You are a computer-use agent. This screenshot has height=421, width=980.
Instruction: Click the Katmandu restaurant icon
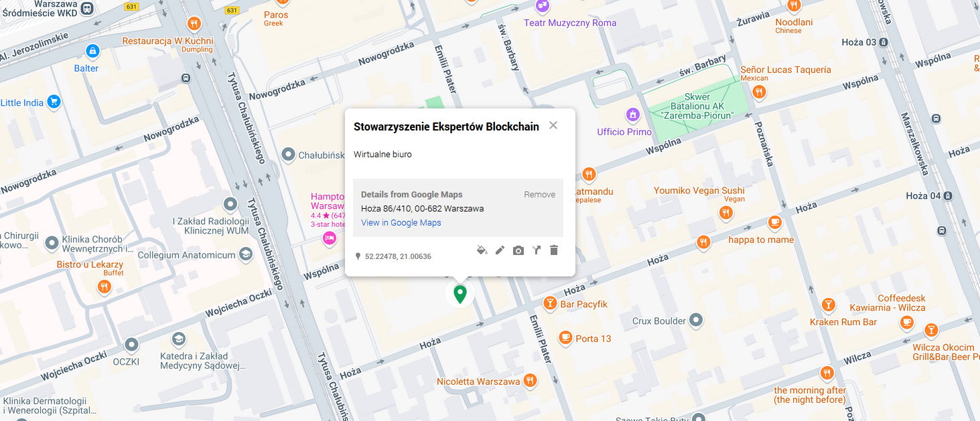click(589, 175)
